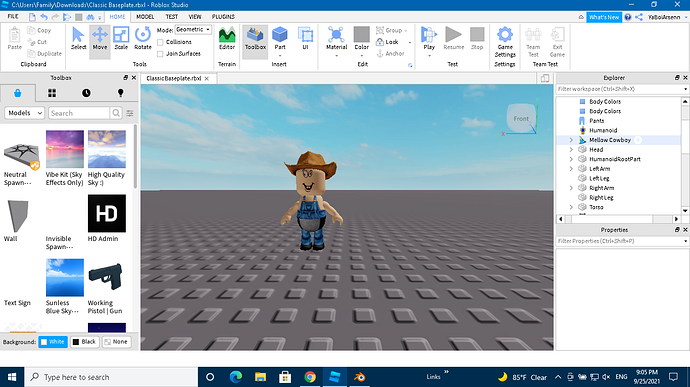The width and height of the screenshot is (690, 387).
Task: Switch to the MODEL ribbon tab
Action: [x=145, y=17]
